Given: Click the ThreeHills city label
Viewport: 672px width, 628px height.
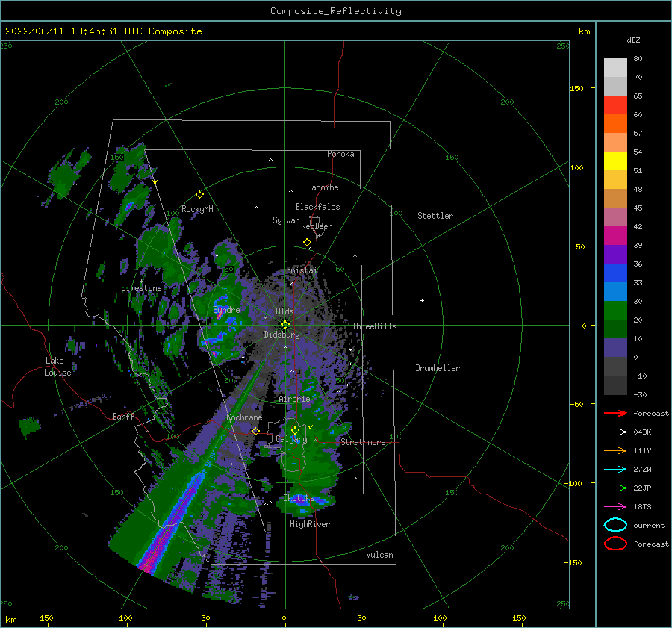Looking at the screenshot, I should (375, 326).
